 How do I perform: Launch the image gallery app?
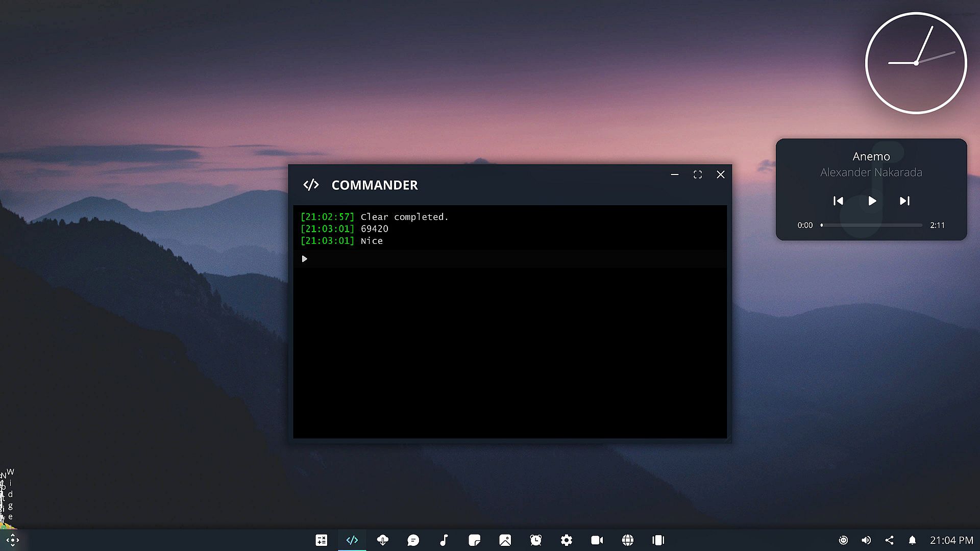point(505,540)
